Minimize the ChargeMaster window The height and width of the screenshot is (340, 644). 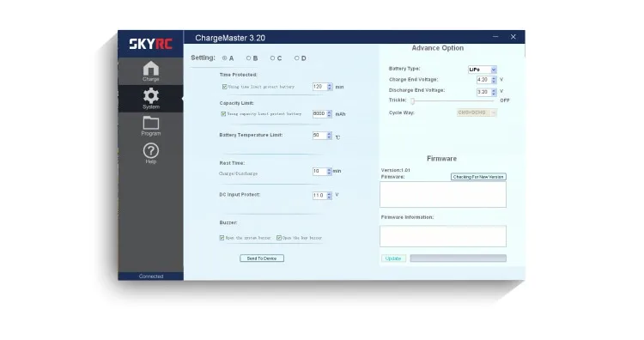pyautogui.click(x=495, y=37)
